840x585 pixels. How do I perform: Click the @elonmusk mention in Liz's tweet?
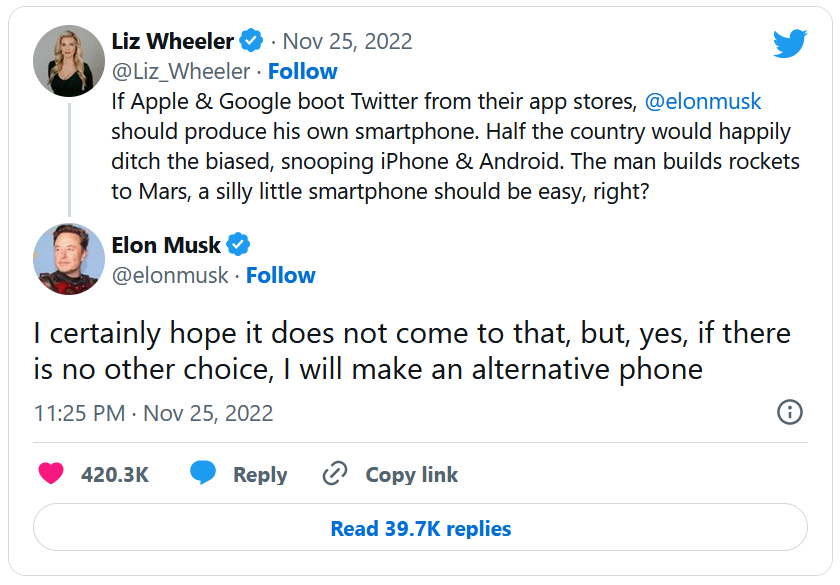click(703, 102)
